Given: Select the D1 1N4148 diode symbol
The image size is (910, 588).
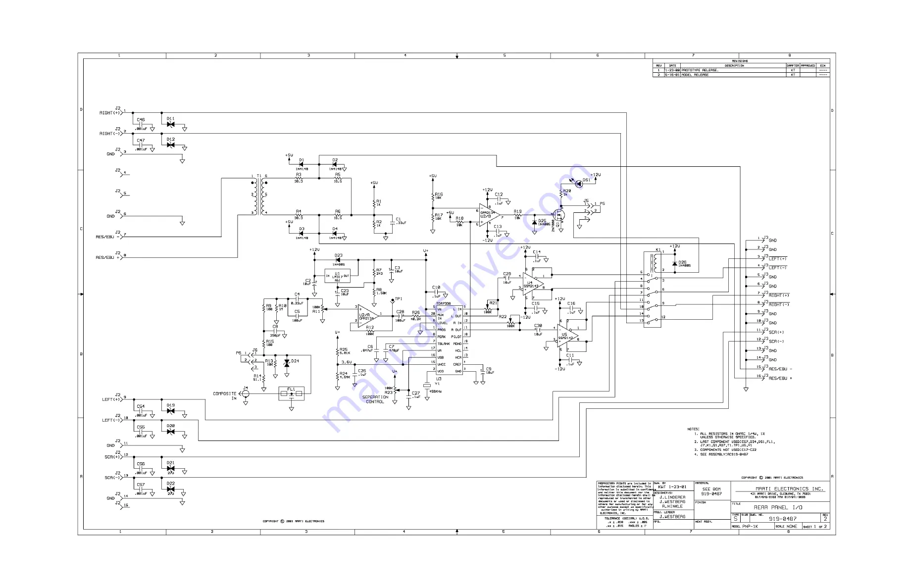Looking at the screenshot, I should (x=301, y=165).
